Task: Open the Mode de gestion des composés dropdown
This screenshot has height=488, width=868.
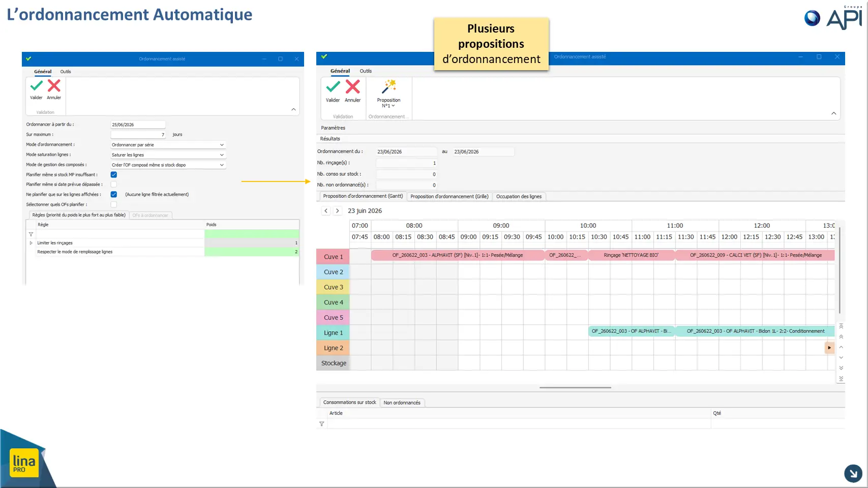Action: (222, 165)
